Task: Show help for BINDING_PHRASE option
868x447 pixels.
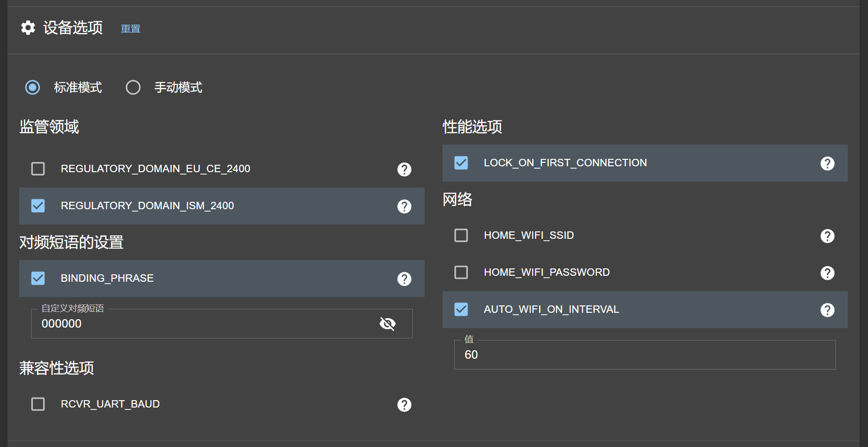Action: pyautogui.click(x=404, y=279)
